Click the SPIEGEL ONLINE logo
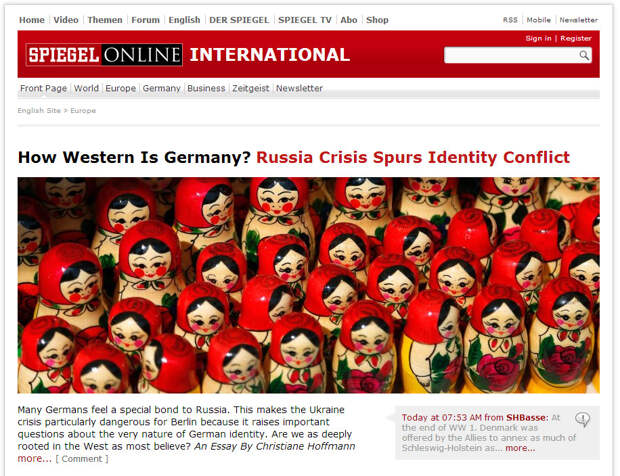This screenshot has height=476, width=620. [104, 55]
